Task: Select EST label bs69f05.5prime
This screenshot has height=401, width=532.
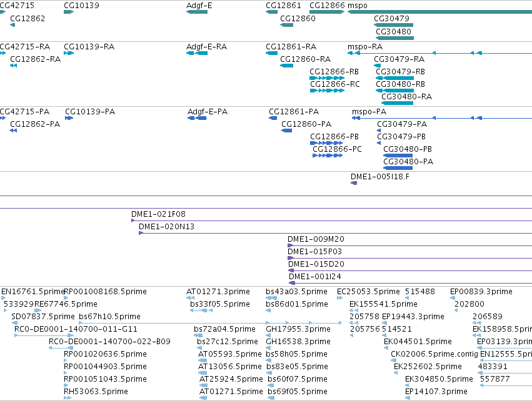Action: pos(297,392)
